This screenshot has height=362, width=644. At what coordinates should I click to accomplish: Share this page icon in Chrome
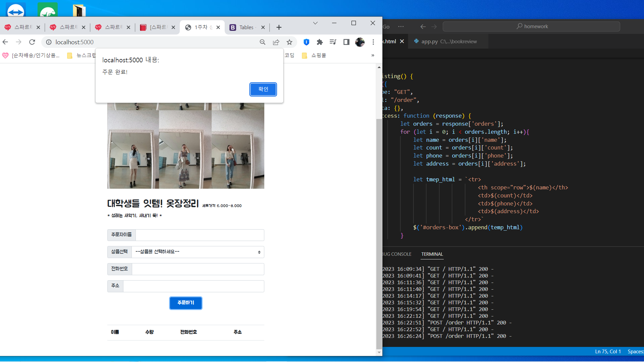[x=276, y=42]
